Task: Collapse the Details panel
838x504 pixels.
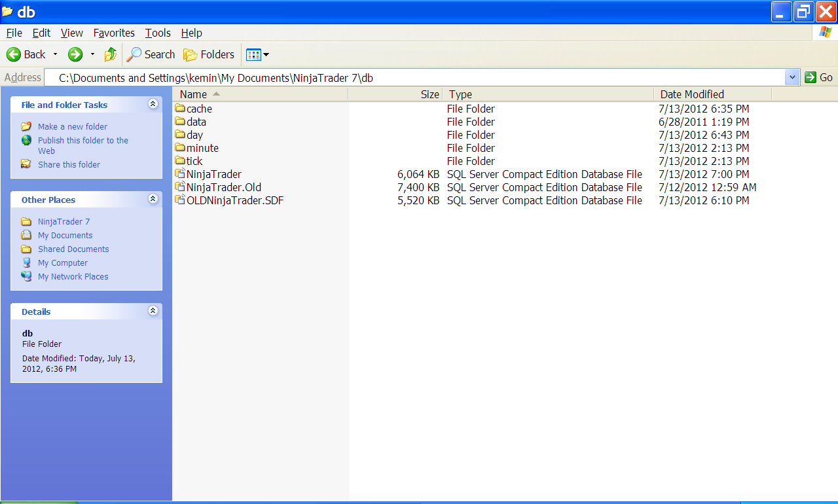Action: point(153,311)
